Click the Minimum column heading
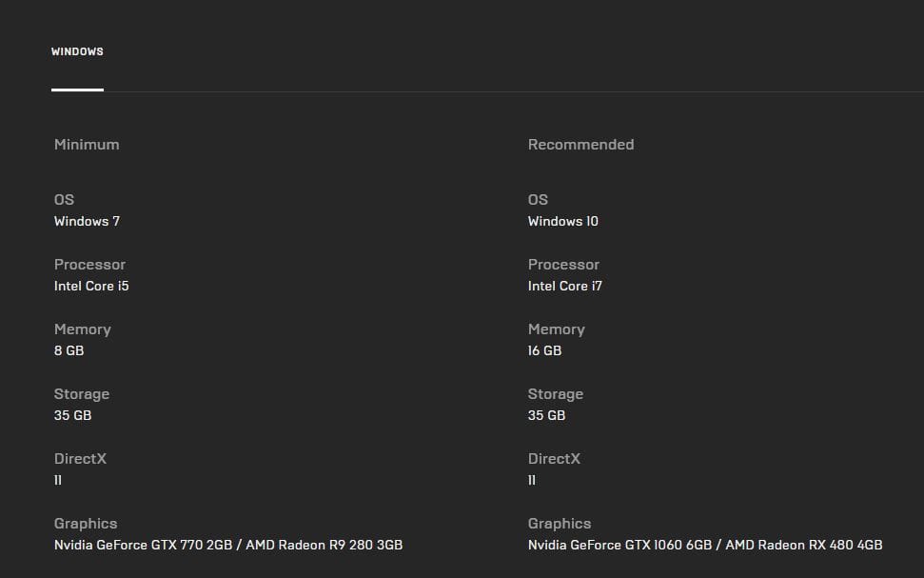This screenshot has width=924, height=578. click(x=87, y=145)
